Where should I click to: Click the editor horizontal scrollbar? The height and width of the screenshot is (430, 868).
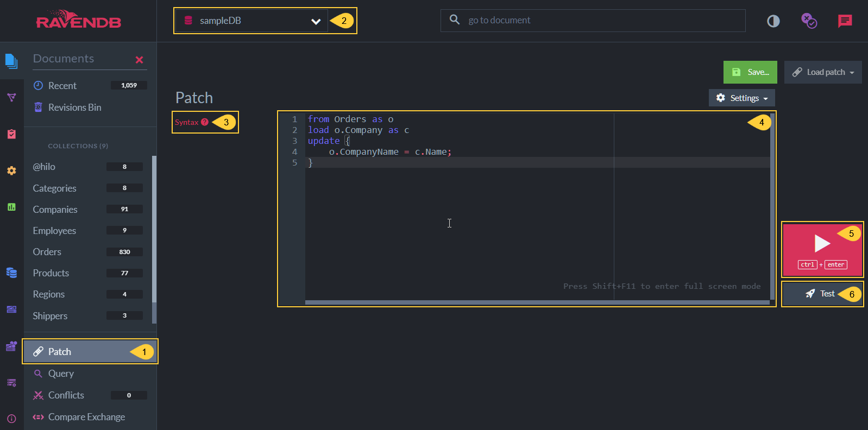click(x=537, y=302)
